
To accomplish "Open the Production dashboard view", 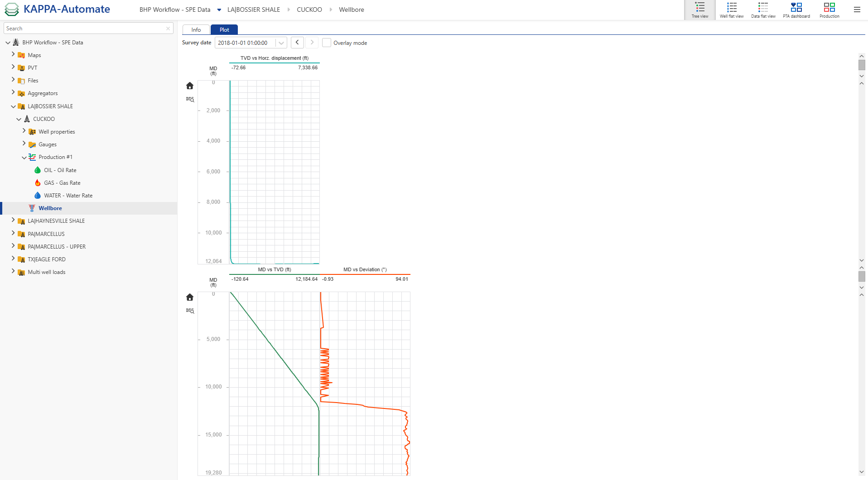I will pos(829,10).
